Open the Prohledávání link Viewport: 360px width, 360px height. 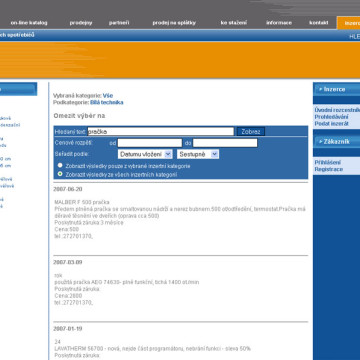tap(331, 117)
